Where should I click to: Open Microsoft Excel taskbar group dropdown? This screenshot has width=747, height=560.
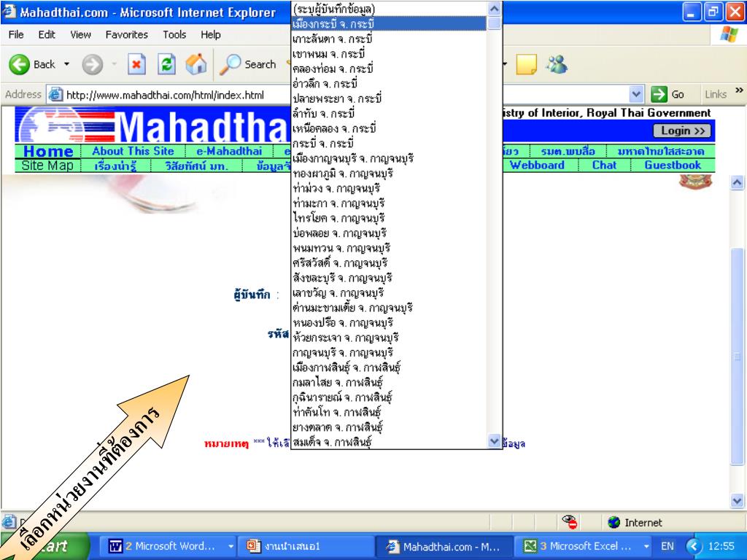tap(646, 546)
